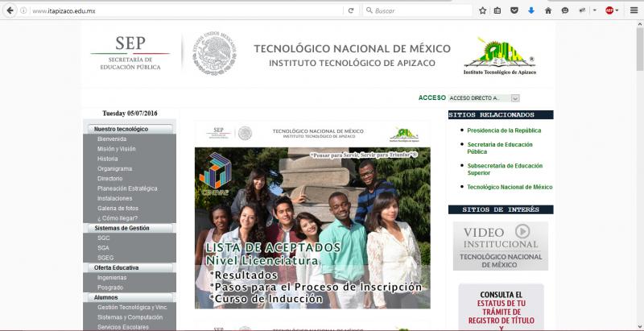Screen dimensions: 644x331
Task: Expand the Nuestro tecnológico menu section
Action: click(129, 129)
